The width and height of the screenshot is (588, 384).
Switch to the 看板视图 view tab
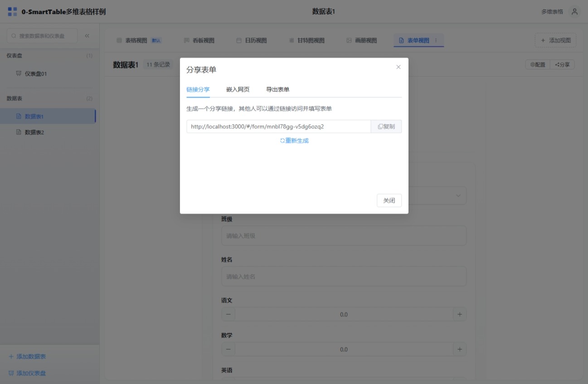(x=199, y=40)
